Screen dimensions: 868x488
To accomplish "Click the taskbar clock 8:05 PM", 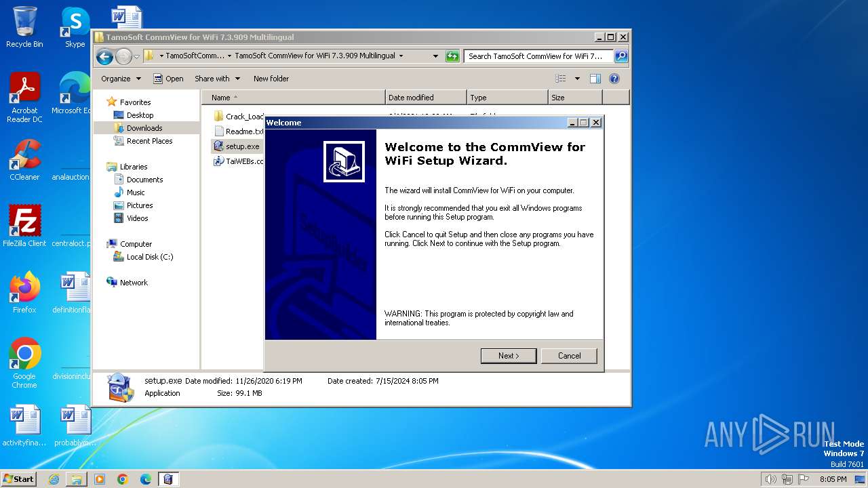I will coord(833,479).
